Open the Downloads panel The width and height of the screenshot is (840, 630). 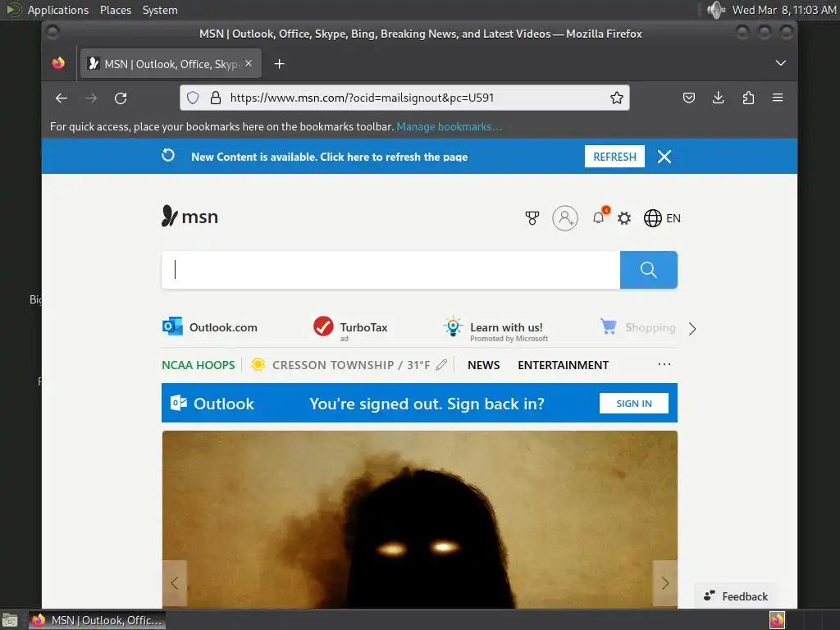click(x=719, y=98)
